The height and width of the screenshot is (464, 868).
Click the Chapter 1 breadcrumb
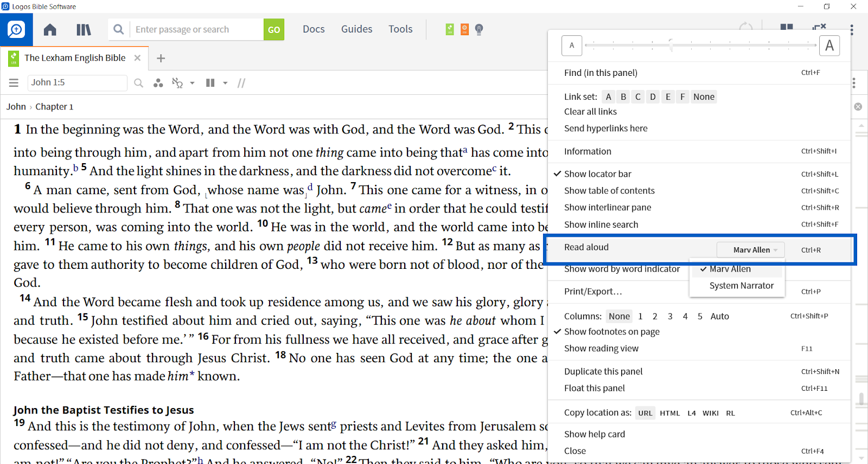(54, 107)
